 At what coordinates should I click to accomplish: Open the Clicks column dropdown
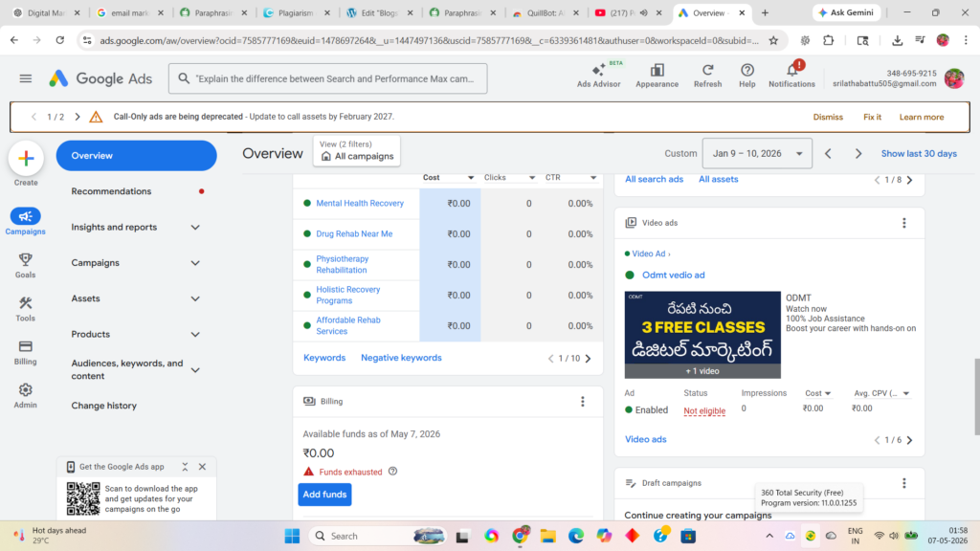(532, 178)
